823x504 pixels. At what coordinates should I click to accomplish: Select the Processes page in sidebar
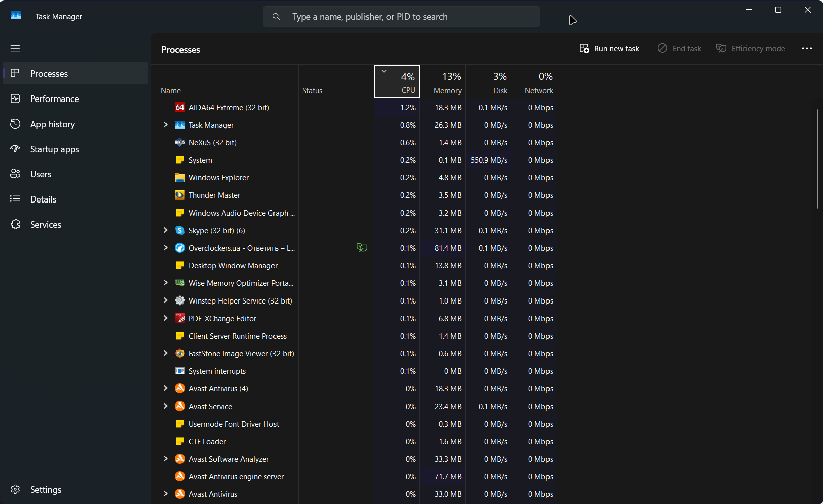tap(75, 73)
